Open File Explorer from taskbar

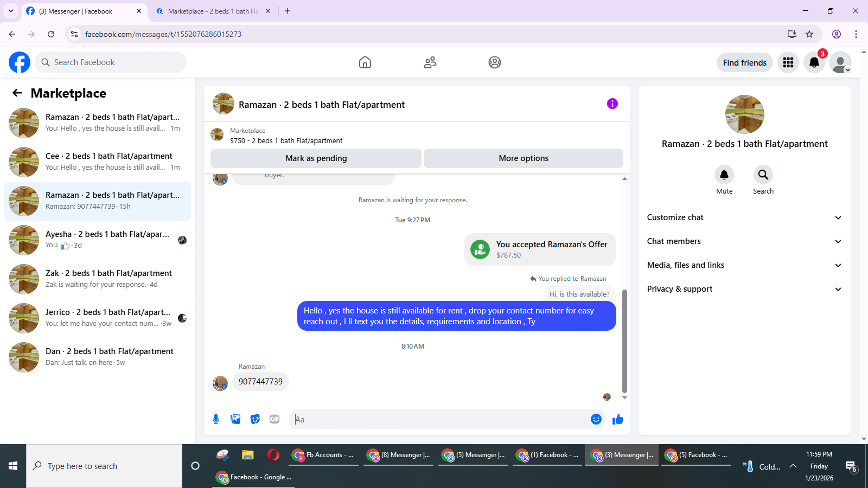tap(248, 455)
